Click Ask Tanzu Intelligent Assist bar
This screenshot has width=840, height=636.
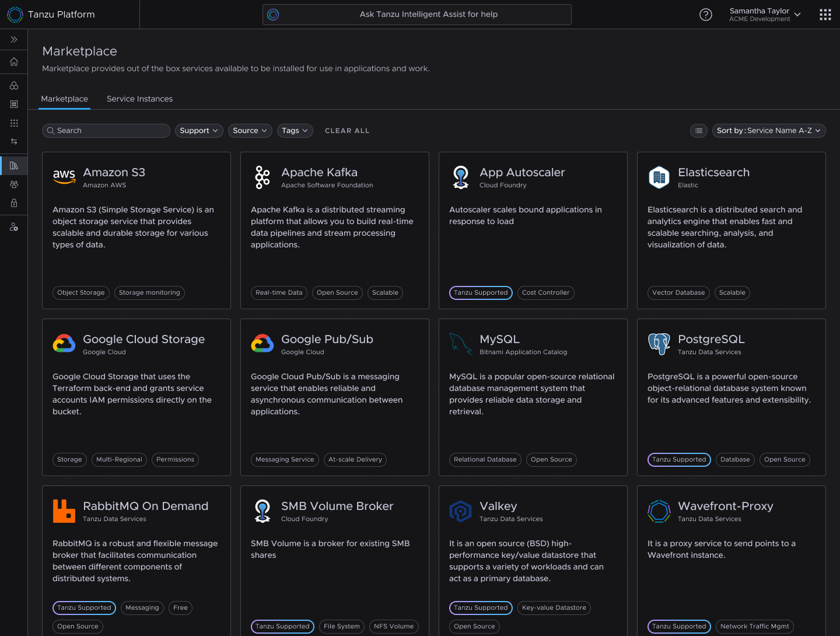click(x=417, y=15)
